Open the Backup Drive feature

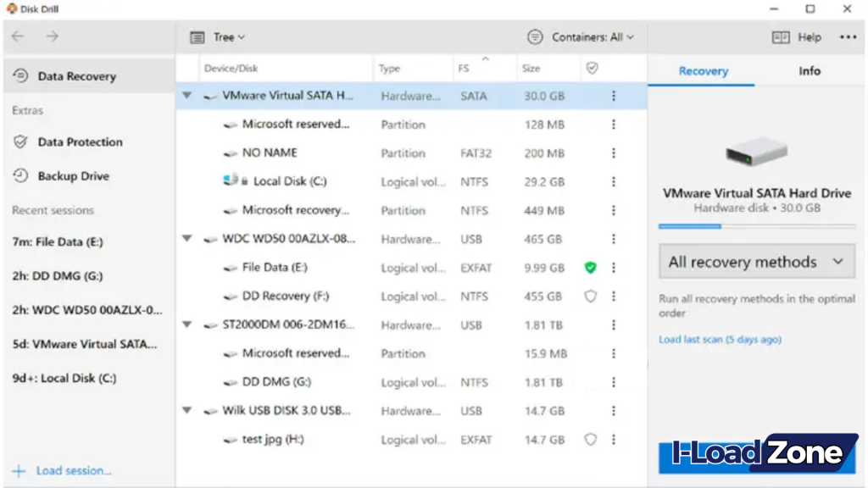coord(73,175)
